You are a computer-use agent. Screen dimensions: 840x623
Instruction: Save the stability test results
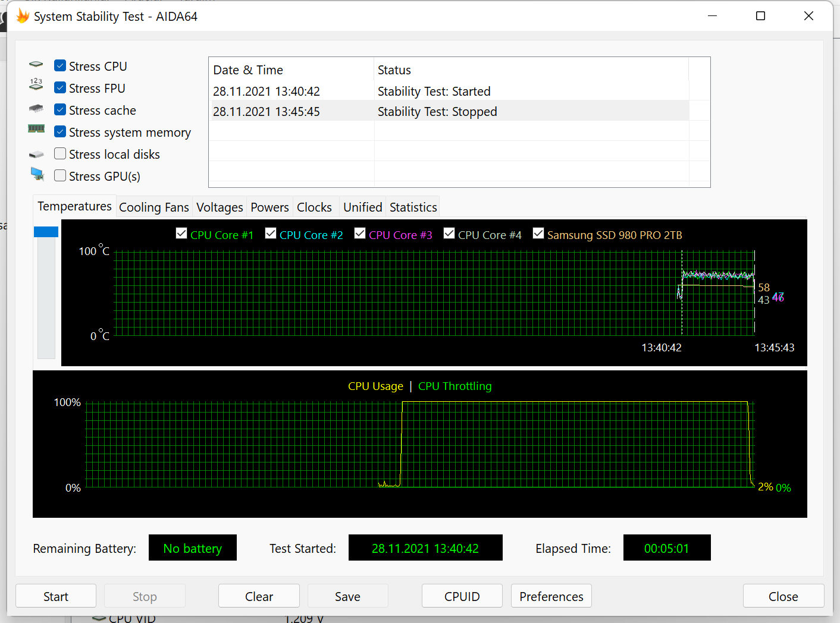tap(347, 596)
